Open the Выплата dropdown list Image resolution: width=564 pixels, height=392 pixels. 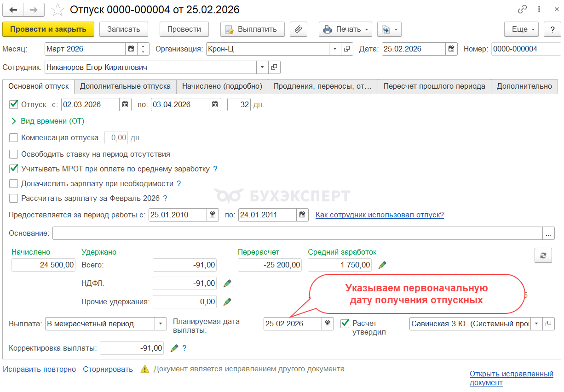161,324
